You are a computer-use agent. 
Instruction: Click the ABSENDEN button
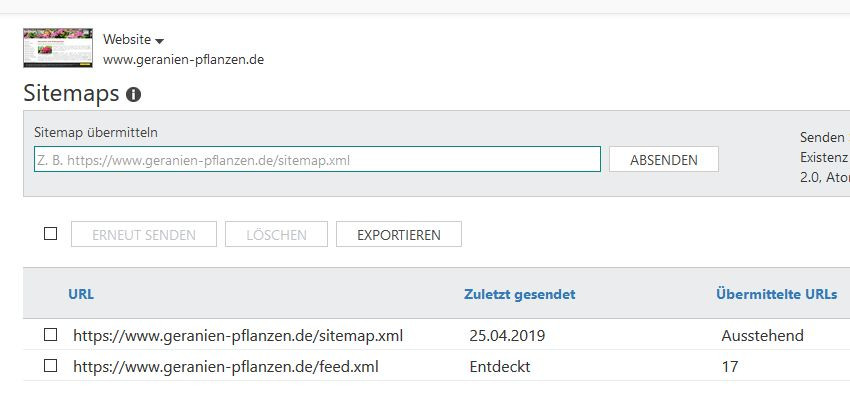tap(664, 159)
